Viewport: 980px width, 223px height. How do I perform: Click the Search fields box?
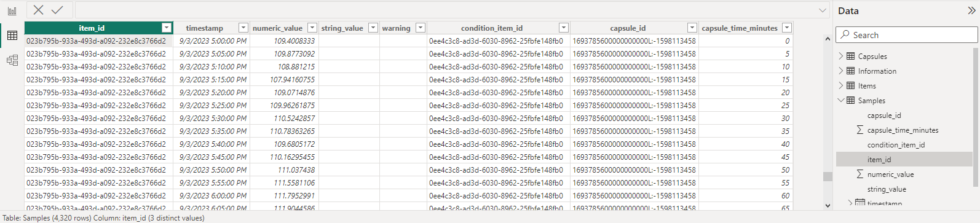pyautogui.click(x=906, y=35)
